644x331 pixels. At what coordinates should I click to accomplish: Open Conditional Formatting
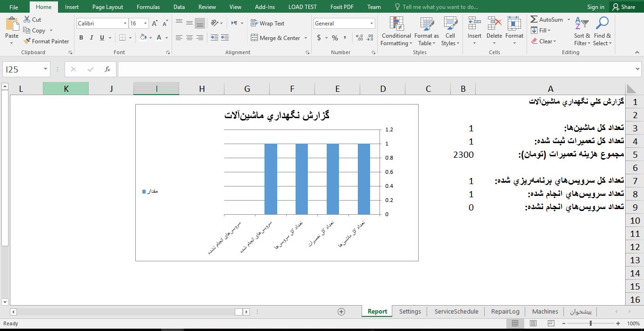click(396, 31)
